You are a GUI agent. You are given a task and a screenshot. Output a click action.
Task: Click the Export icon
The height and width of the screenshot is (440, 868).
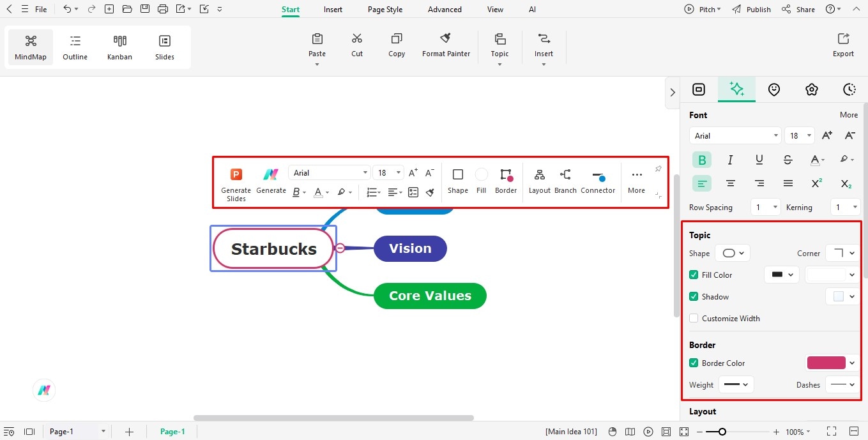pos(843,38)
